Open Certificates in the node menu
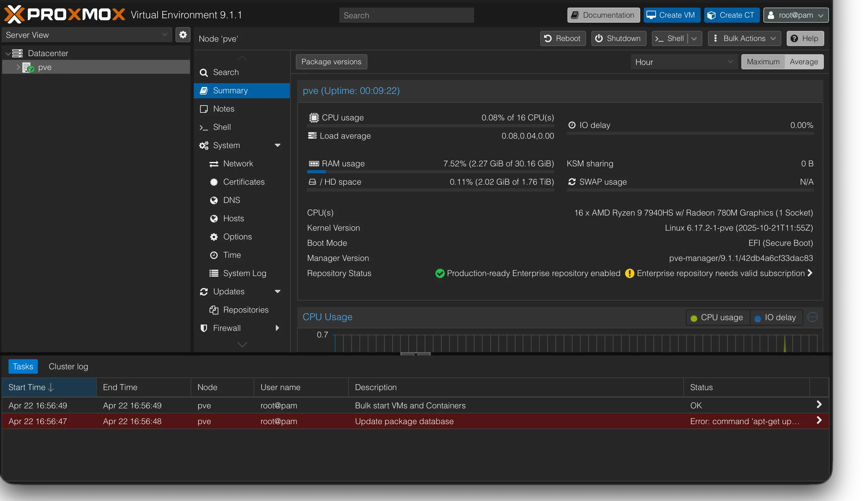Image resolution: width=868 pixels, height=501 pixels. [242, 182]
